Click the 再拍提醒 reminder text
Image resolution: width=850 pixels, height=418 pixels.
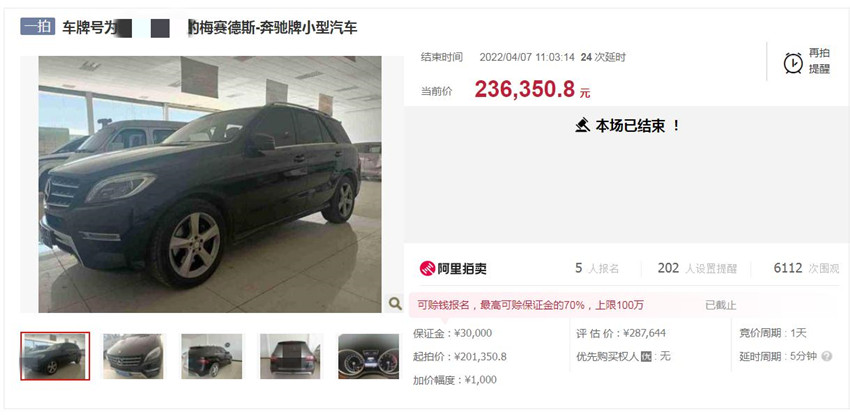[819, 61]
